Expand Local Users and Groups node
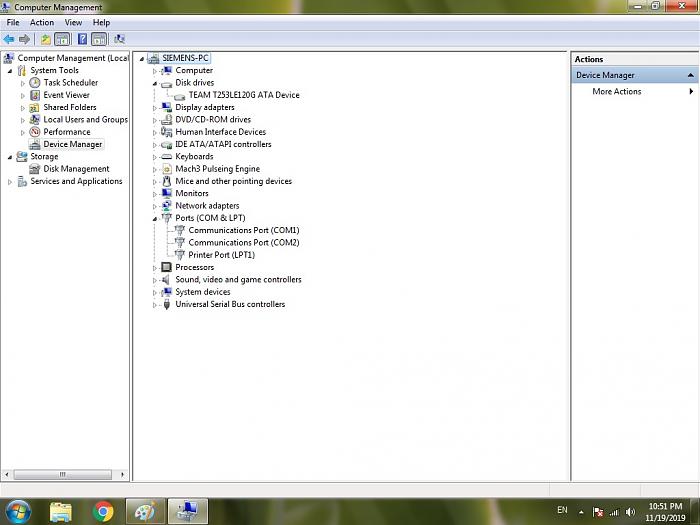 coord(23,120)
